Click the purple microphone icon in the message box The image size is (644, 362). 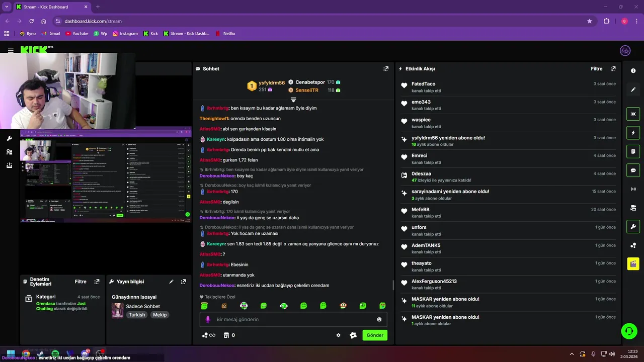tap(208, 319)
